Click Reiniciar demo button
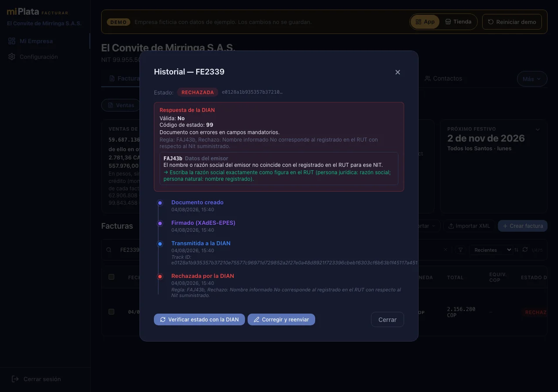Image resolution: width=558 pixels, height=392 pixels. [512, 22]
